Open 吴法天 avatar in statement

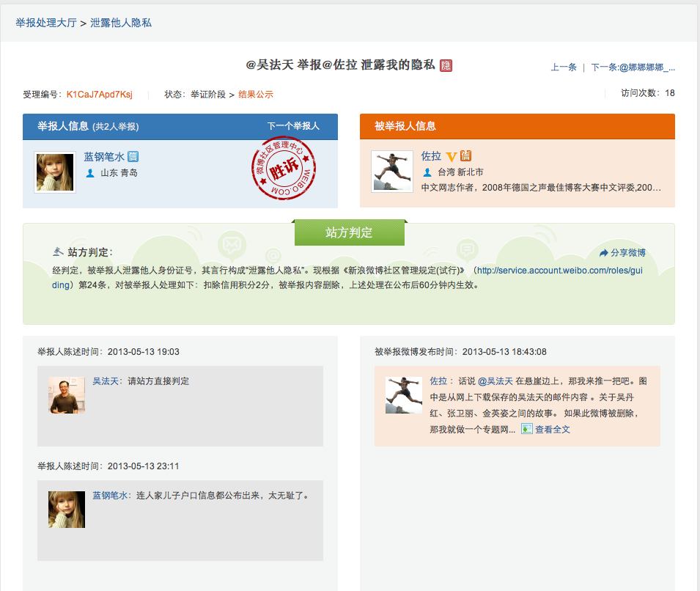pos(67,395)
